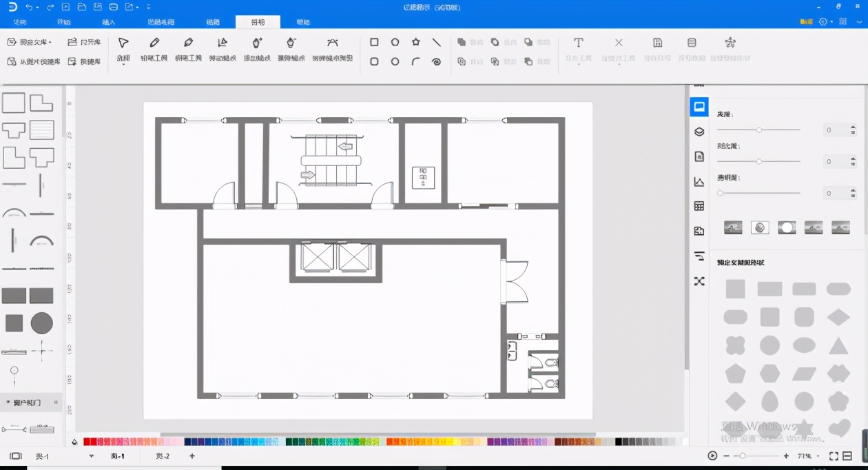
Task: Switch to the 页-2 page tab
Action: coord(163,456)
